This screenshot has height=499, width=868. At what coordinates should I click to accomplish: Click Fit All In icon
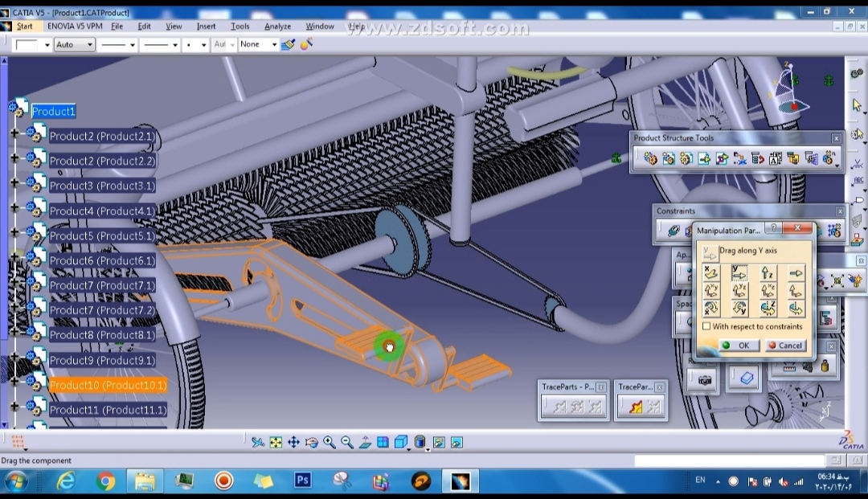pyautogui.click(x=276, y=442)
